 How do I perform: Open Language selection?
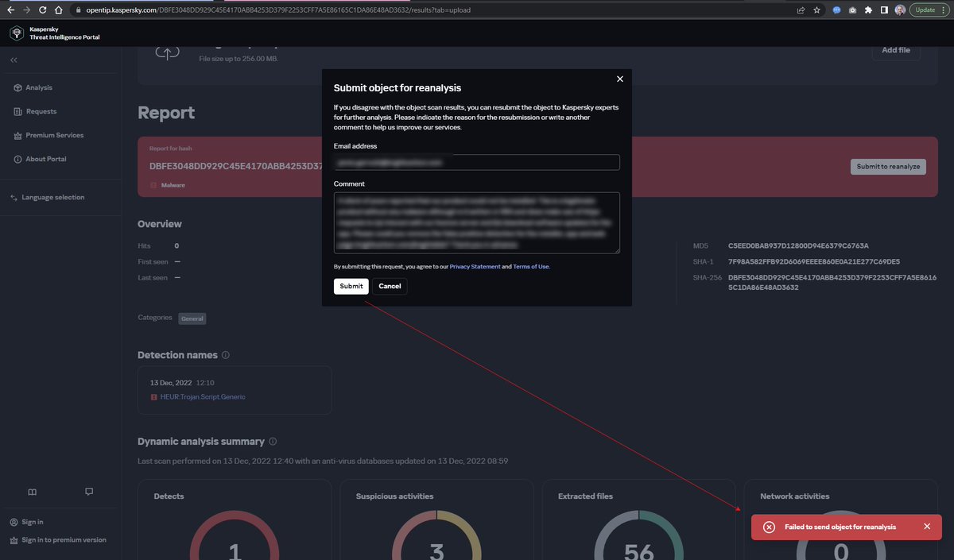coord(52,197)
